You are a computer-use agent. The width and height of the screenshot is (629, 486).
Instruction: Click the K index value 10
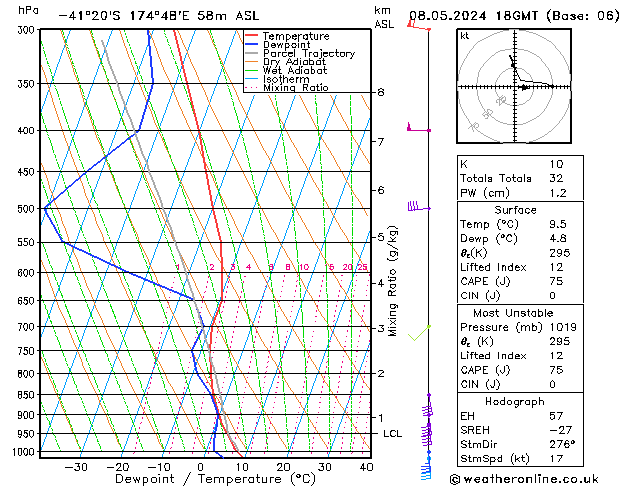coord(556,164)
